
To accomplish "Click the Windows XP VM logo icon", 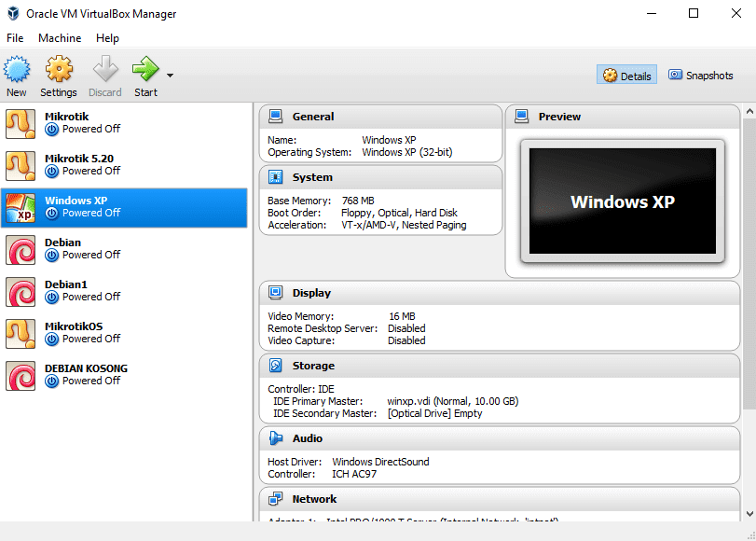I will click(x=21, y=207).
